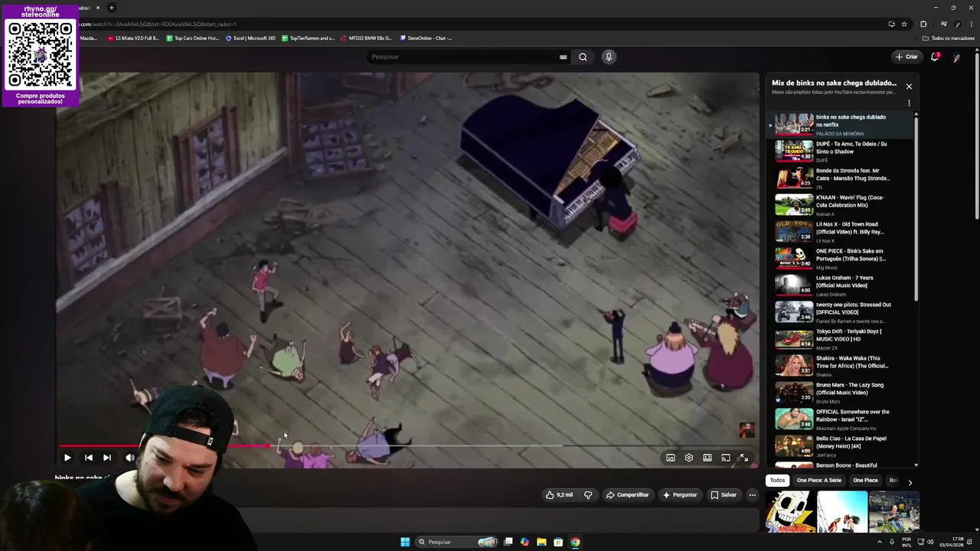Close the Mix playlist panel

coord(909,86)
